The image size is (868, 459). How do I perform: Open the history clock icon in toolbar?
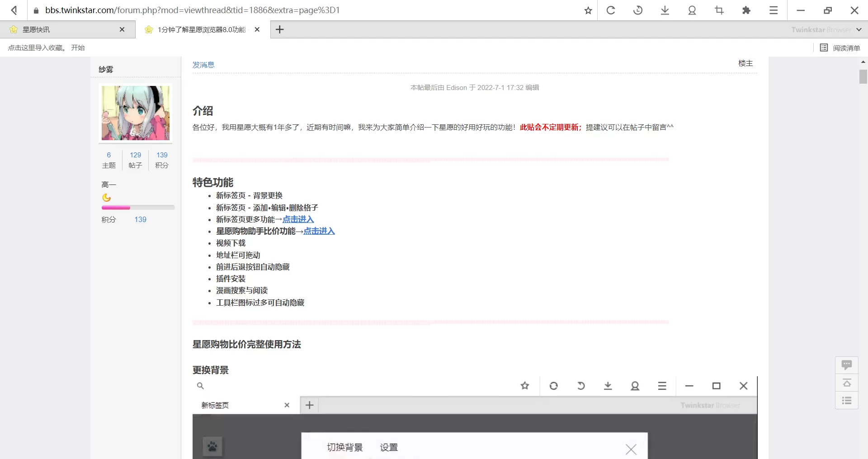tap(638, 10)
